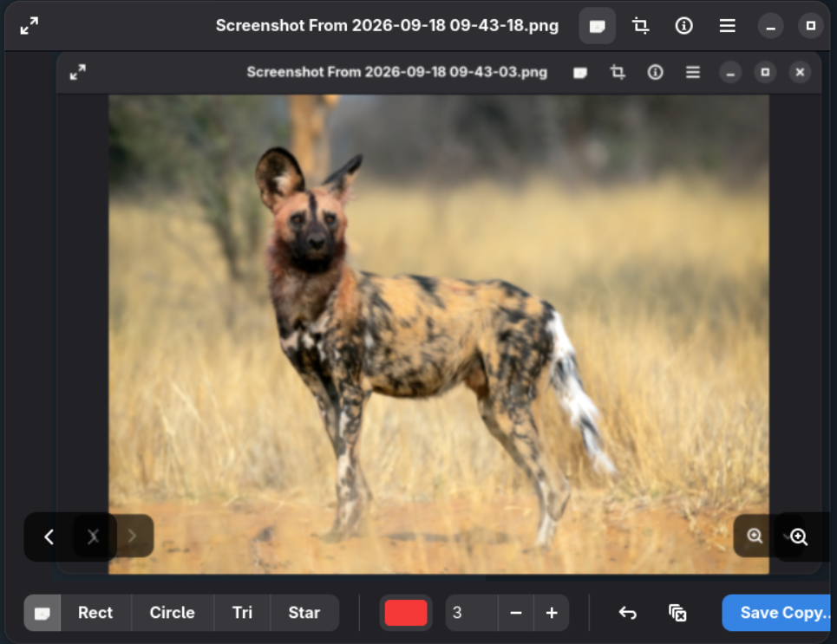Click the stroke width field showing 3
The height and width of the screenshot is (644, 837).
coord(472,613)
